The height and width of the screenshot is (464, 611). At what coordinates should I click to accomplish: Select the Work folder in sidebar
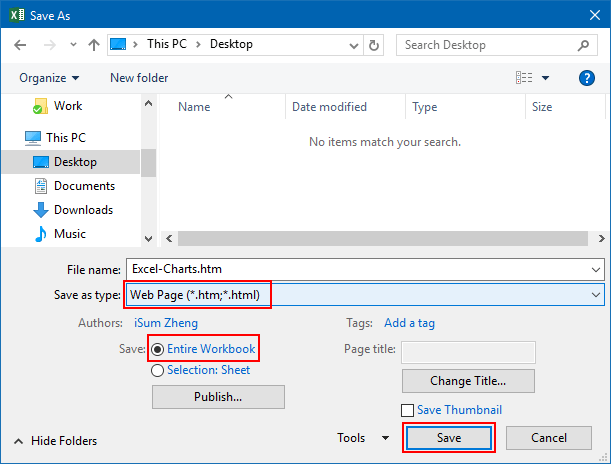[68, 106]
